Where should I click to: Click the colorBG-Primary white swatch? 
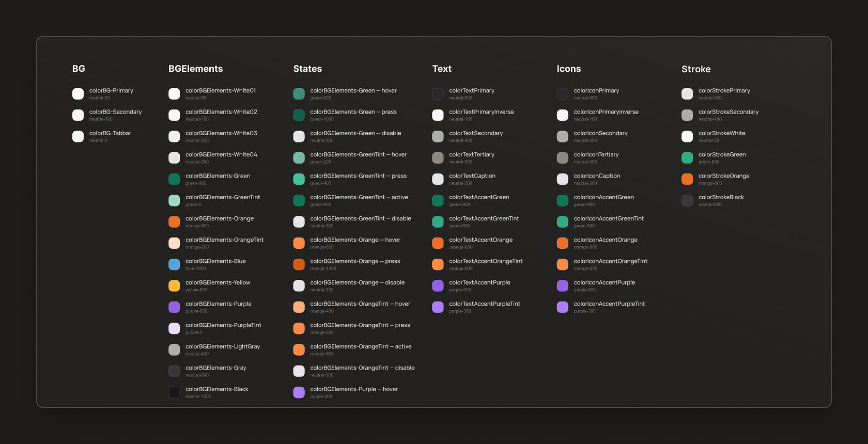78,93
